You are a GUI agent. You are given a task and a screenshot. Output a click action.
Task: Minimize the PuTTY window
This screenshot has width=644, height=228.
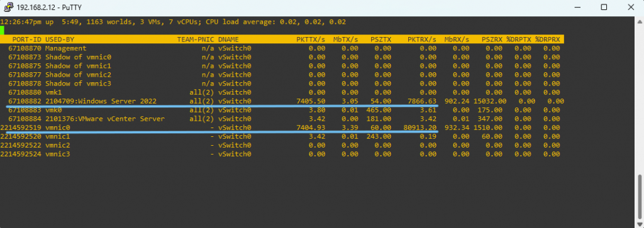click(577, 7)
